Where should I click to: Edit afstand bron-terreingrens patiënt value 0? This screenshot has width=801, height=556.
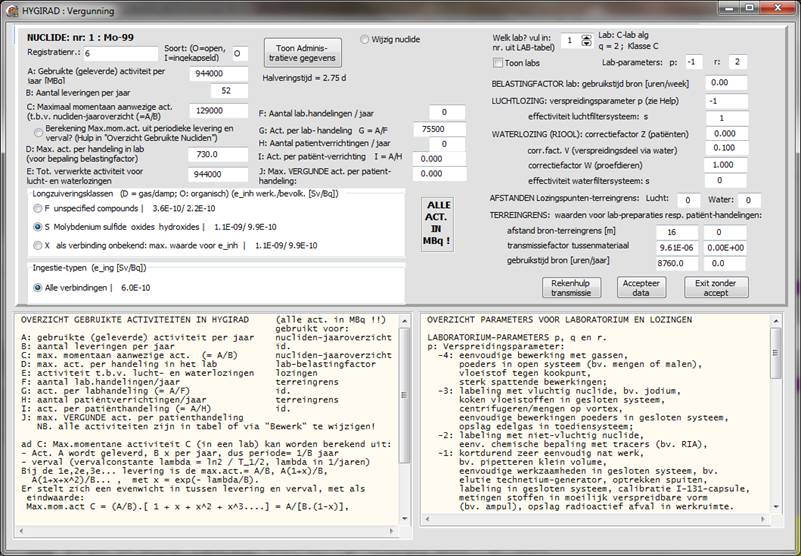pyautogui.click(x=725, y=233)
